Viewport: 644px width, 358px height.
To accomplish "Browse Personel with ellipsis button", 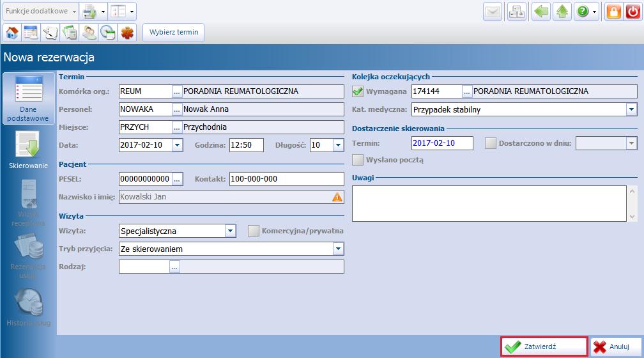I will point(176,109).
